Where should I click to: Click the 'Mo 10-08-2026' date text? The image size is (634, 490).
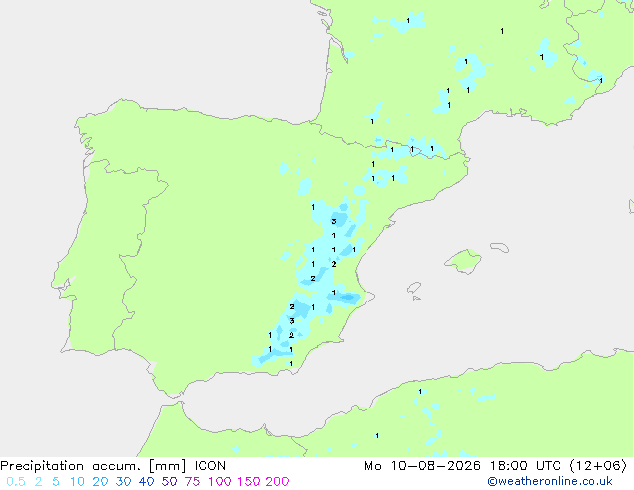point(423,466)
